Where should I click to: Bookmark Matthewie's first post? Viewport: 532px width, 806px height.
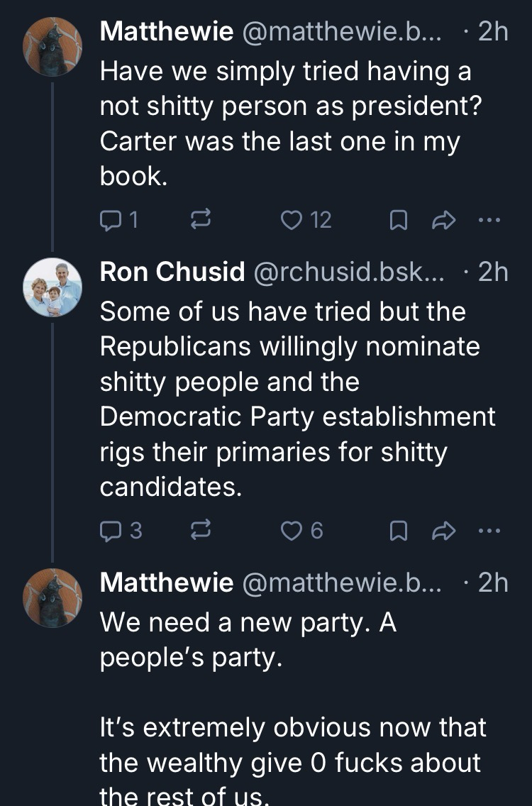click(x=398, y=221)
